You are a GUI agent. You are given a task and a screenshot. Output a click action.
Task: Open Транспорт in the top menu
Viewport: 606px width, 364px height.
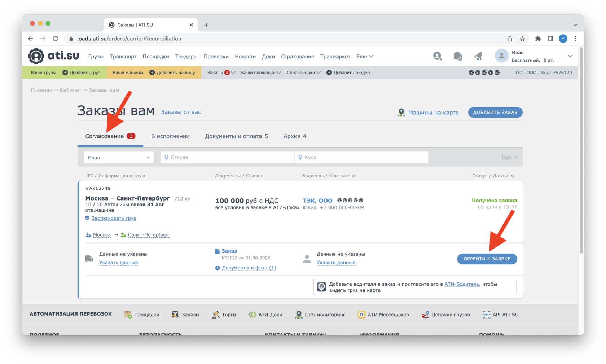[123, 56]
